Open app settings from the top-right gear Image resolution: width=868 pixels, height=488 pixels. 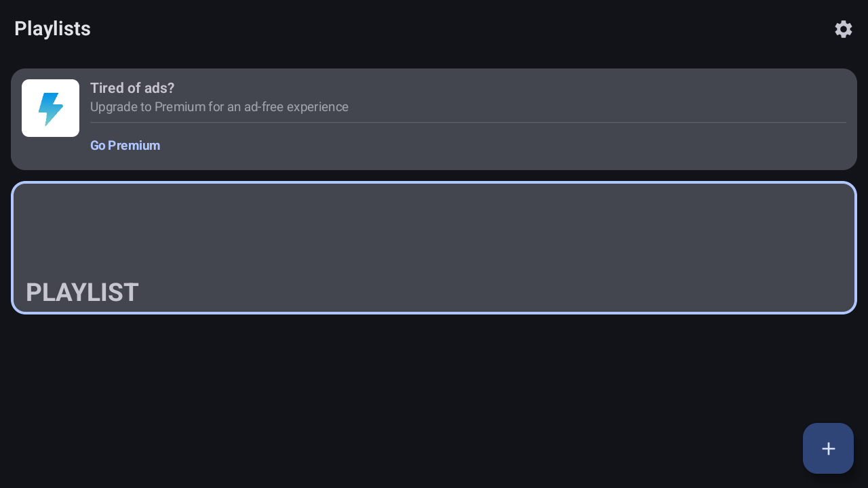pos(843,29)
